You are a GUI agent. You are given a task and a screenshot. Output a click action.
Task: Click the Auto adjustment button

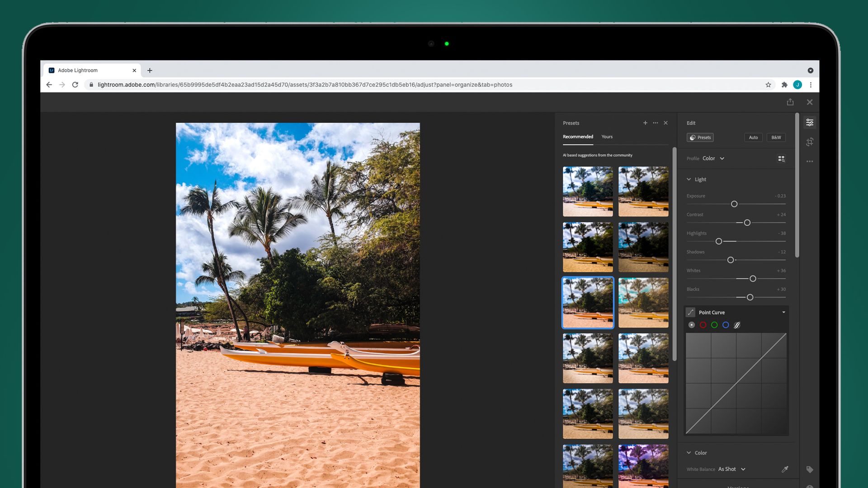click(x=753, y=137)
